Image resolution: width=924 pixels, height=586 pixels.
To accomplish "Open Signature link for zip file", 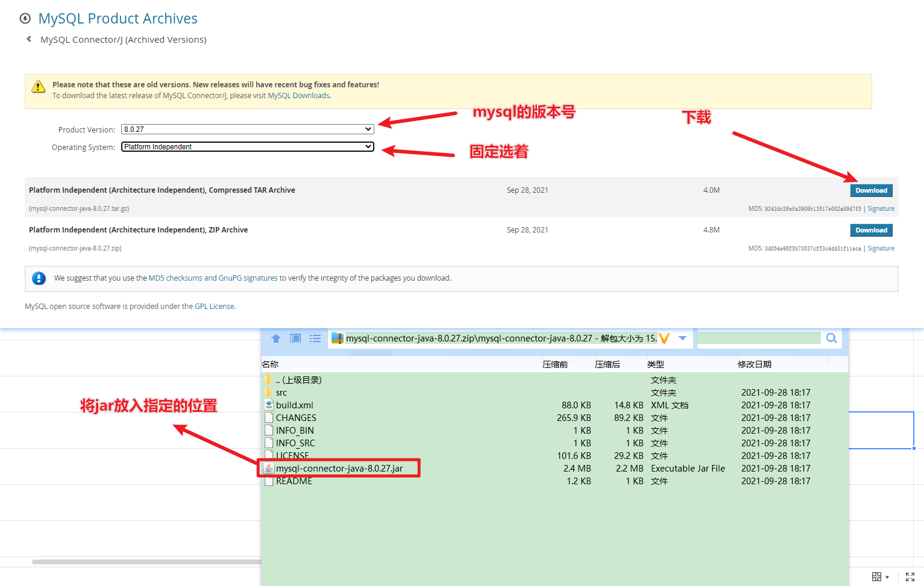I will coord(881,249).
